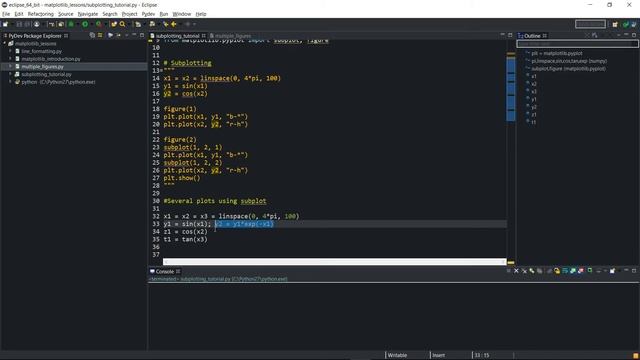Expand the subplotting_tutorial.py tree node

(10, 74)
